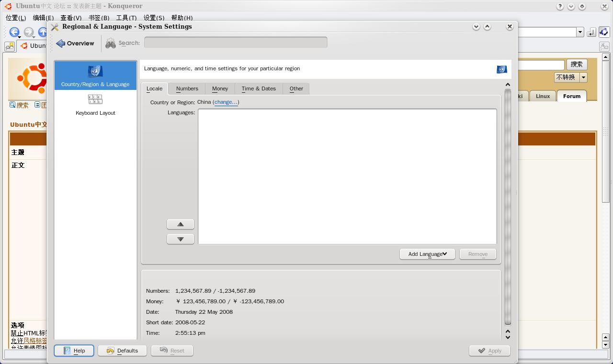Click Konqueror title bar help question icon

point(560,6)
